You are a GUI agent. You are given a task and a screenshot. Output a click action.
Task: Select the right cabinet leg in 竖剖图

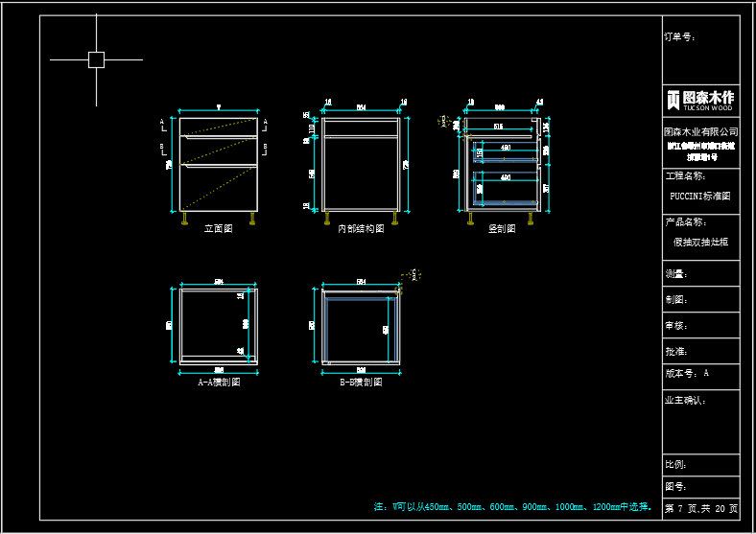[531, 219]
